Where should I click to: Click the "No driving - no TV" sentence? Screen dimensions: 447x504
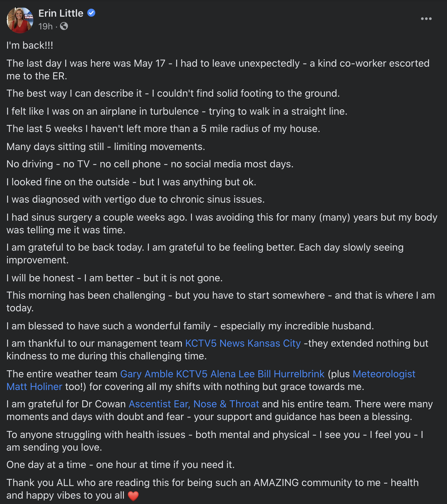coord(150,164)
